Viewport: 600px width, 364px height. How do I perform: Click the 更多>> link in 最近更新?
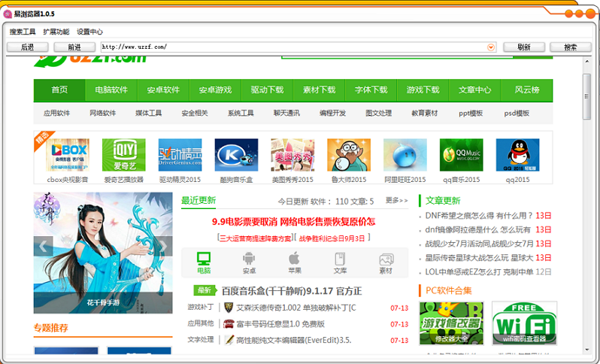pos(396,200)
